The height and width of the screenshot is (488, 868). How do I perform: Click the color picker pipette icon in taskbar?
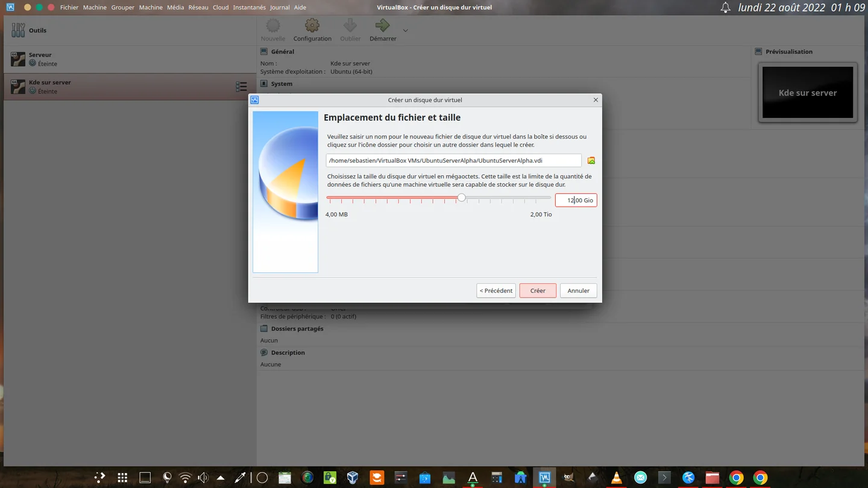[240, 478]
